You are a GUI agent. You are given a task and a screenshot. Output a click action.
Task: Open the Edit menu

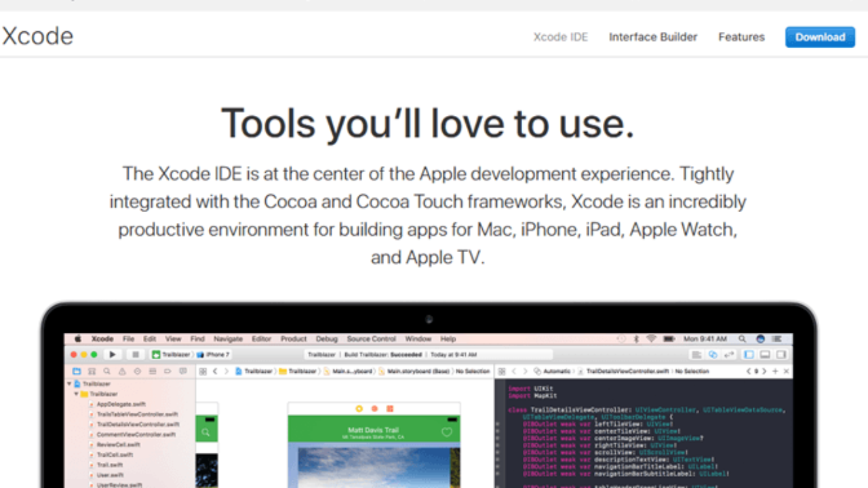[x=149, y=339]
